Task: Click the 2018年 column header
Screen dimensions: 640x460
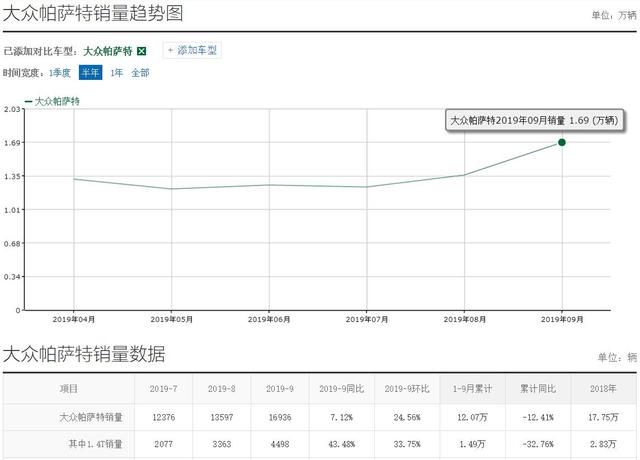Action: 603,389
